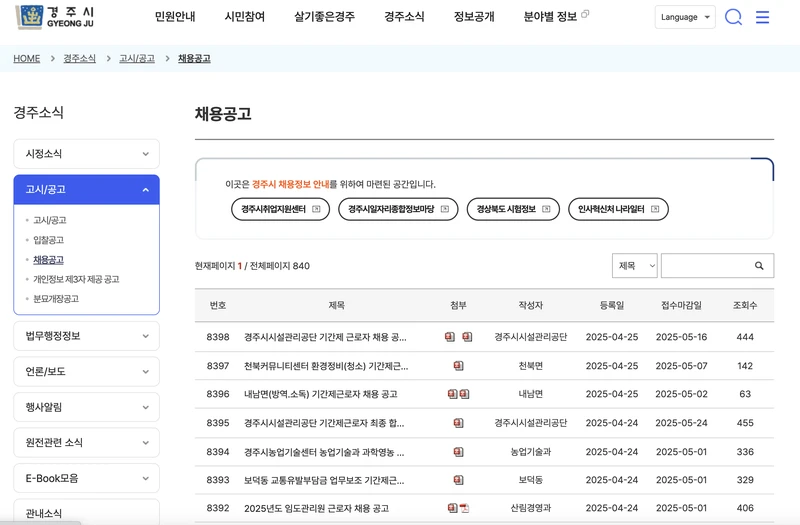Viewport: 800px width, 525px height.
Task: Expand the 원전관련 소식 sidebar section
Action: point(87,442)
